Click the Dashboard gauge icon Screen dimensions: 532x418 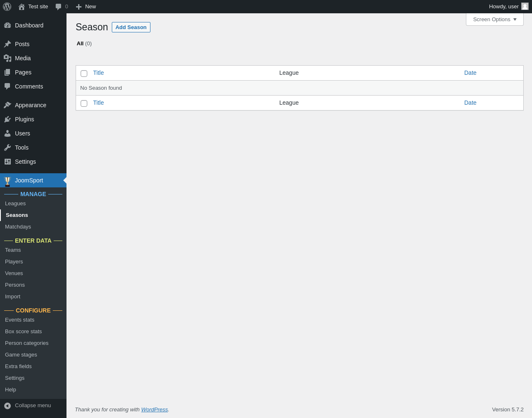(x=7, y=25)
